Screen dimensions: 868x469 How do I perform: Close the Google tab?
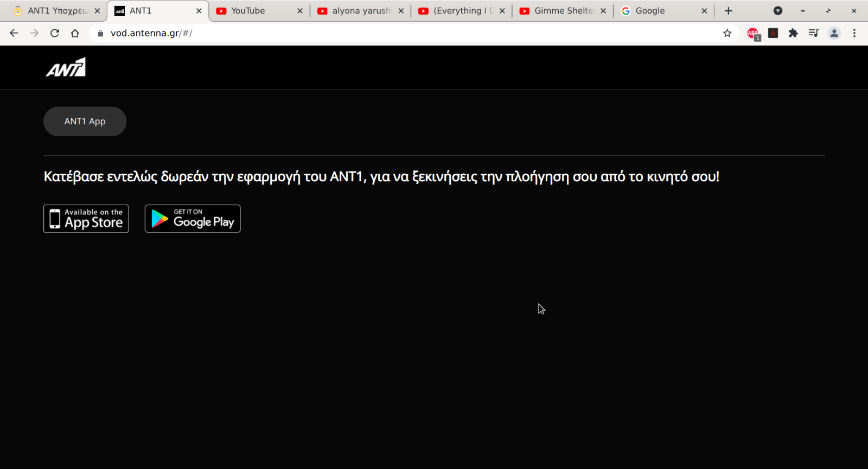(x=704, y=11)
